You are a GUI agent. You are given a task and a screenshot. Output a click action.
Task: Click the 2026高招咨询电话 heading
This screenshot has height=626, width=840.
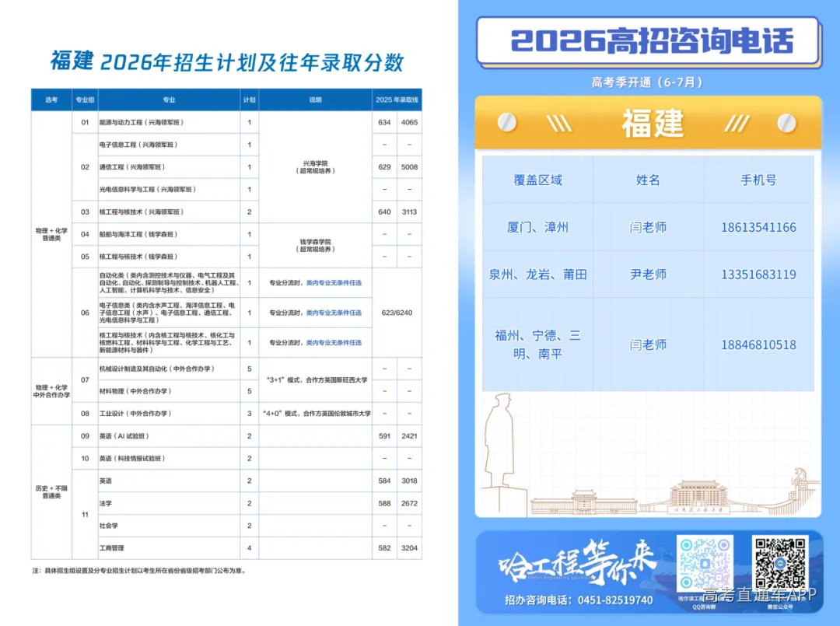(x=652, y=40)
